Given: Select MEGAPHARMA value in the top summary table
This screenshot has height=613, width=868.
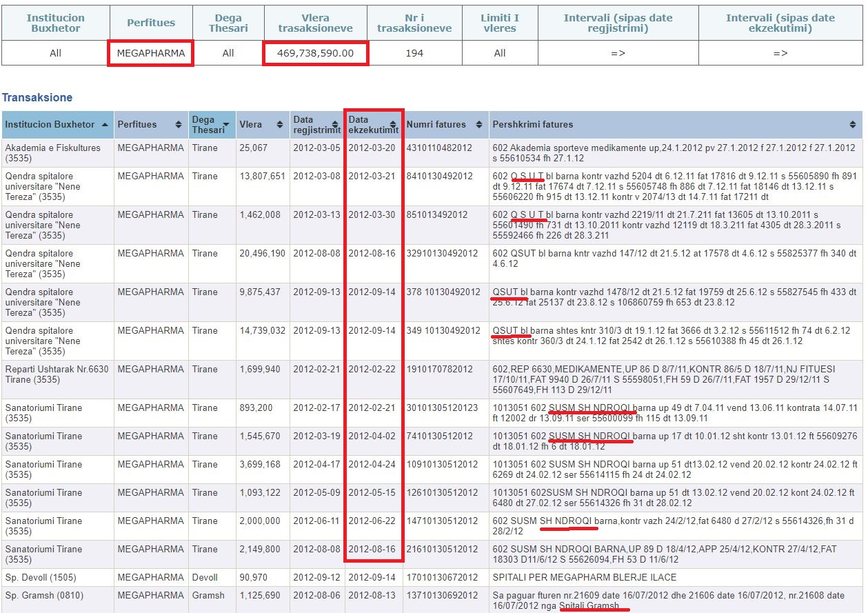Looking at the screenshot, I should coord(150,53).
